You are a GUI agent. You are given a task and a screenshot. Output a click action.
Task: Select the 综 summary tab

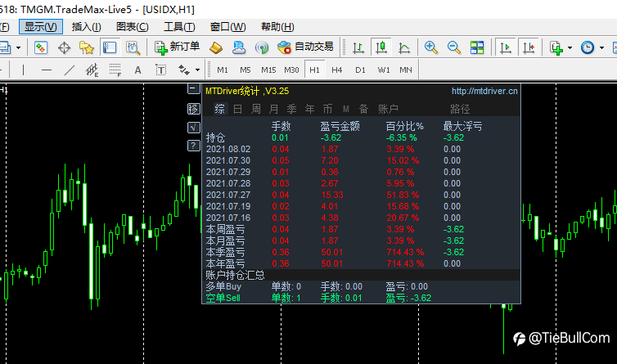tap(219, 109)
